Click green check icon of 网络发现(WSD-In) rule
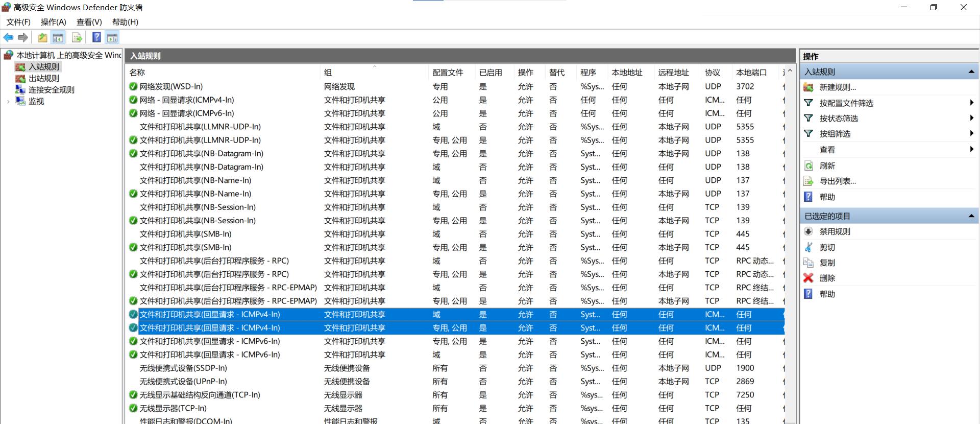 coord(133,86)
